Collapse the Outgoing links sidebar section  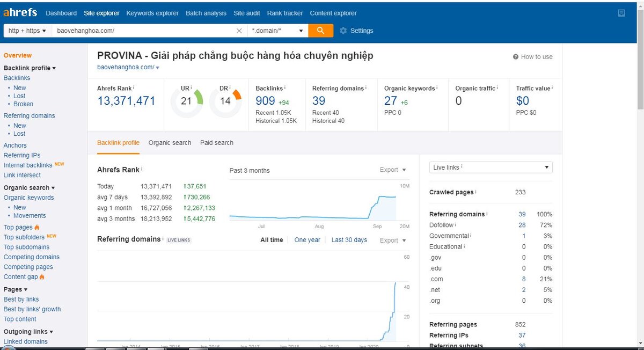[x=28, y=332]
